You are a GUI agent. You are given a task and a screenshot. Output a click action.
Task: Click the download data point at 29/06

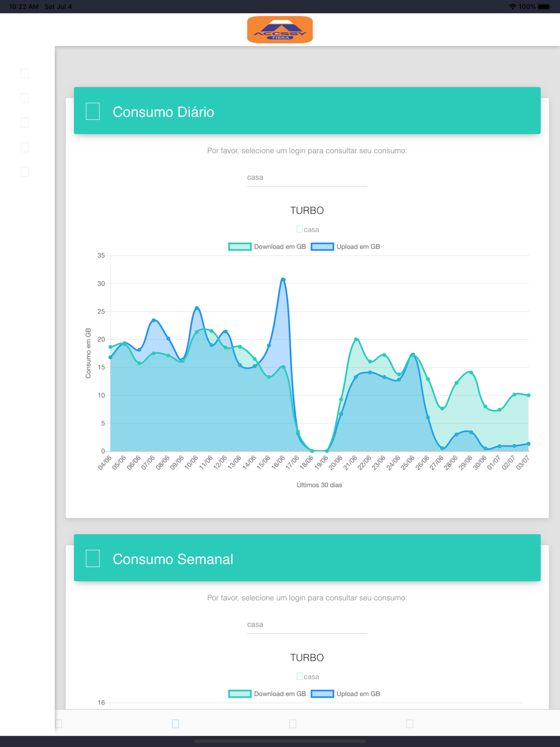(x=471, y=372)
